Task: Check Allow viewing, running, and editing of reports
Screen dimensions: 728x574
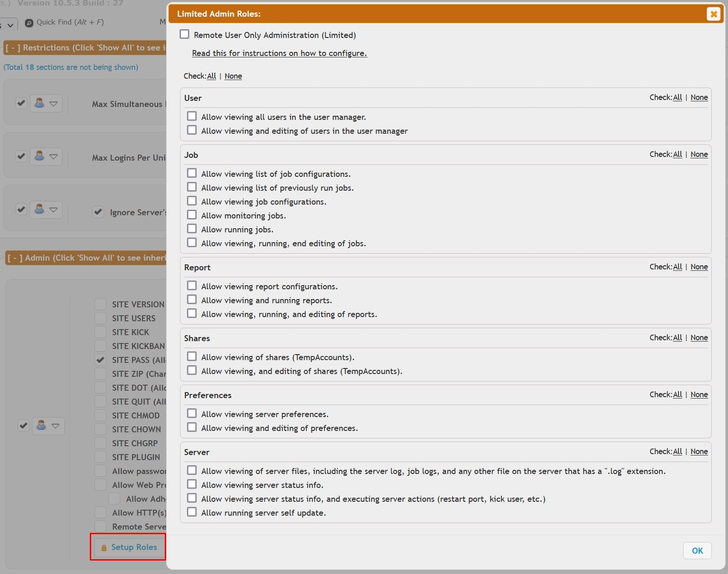Action: tap(192, 313)
